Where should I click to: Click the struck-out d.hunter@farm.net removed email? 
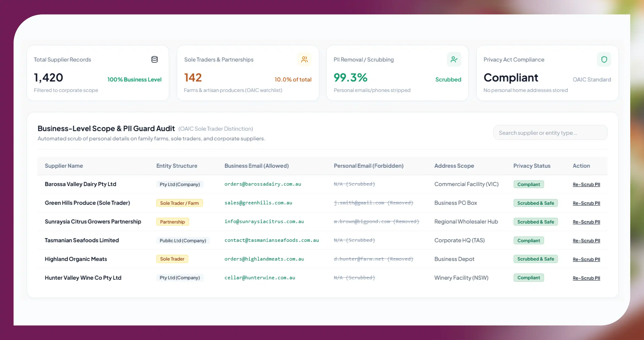(x=373, y=259)
